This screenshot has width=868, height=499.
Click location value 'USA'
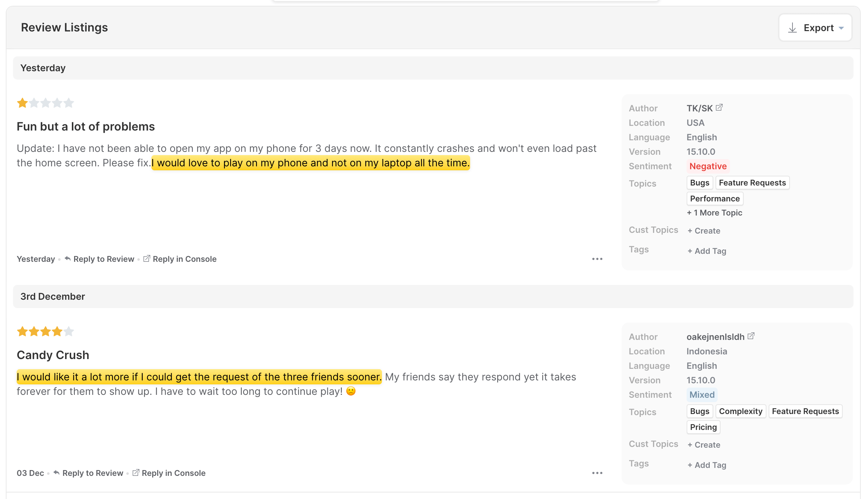click(695, 123)
